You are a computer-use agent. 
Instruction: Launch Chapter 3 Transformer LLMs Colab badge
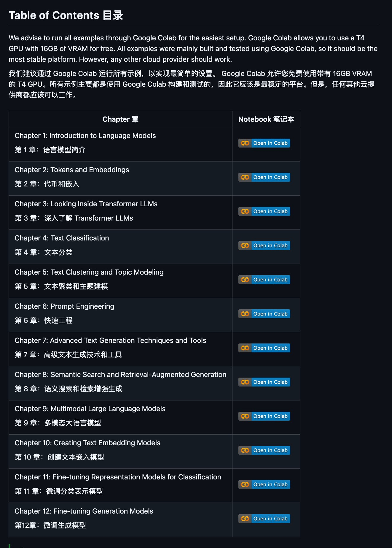click(x=264, y=211)
